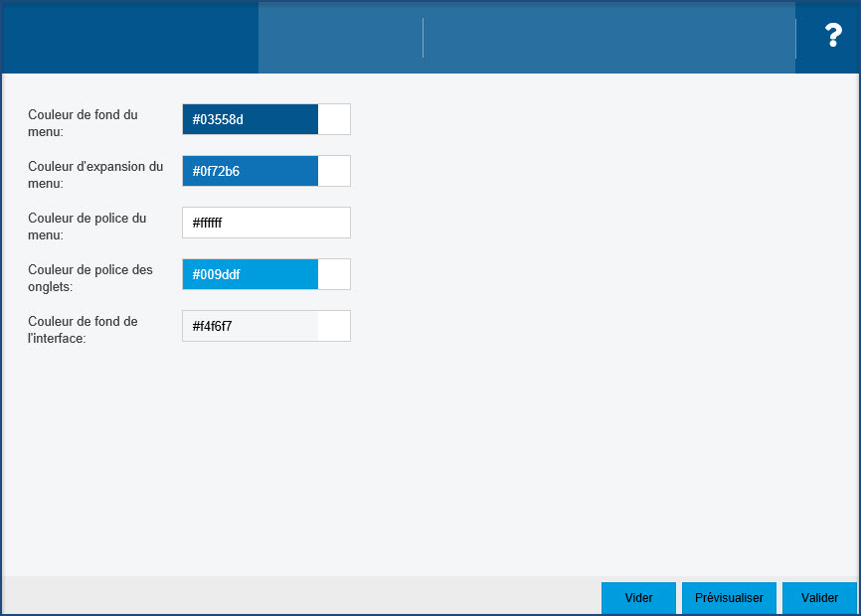Open the white picker box beside #009ddf

tap(334, 274)
